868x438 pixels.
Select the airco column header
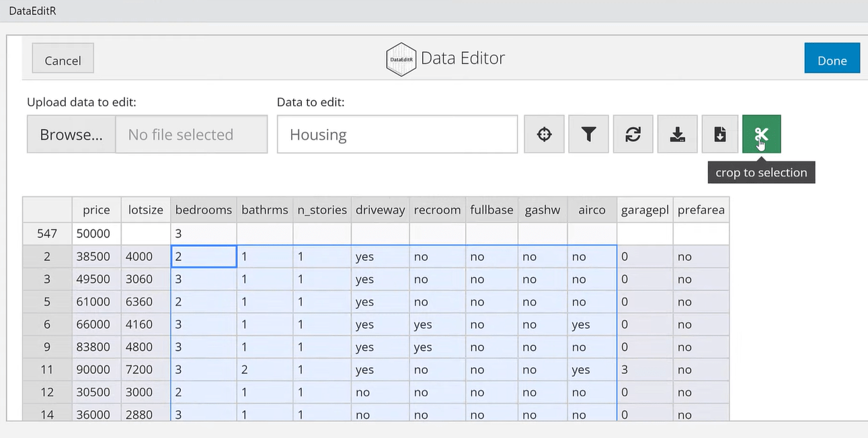(592, 210)
